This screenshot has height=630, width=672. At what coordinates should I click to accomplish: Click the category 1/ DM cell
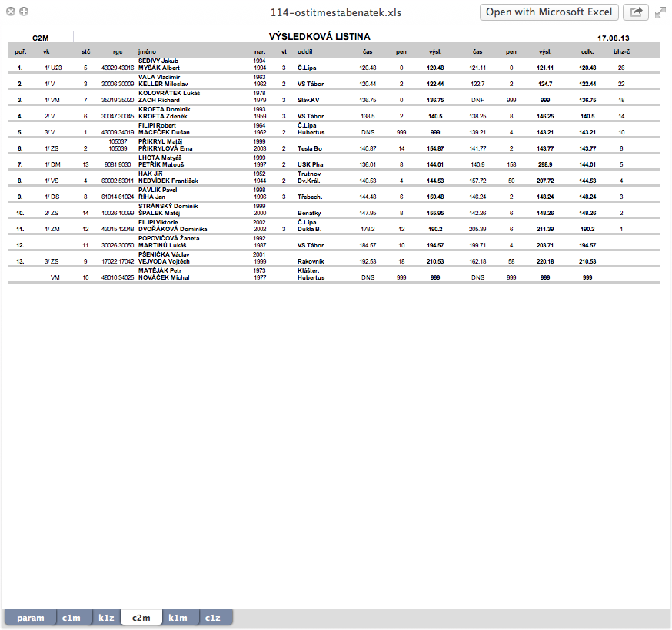[x=52, y=164]
